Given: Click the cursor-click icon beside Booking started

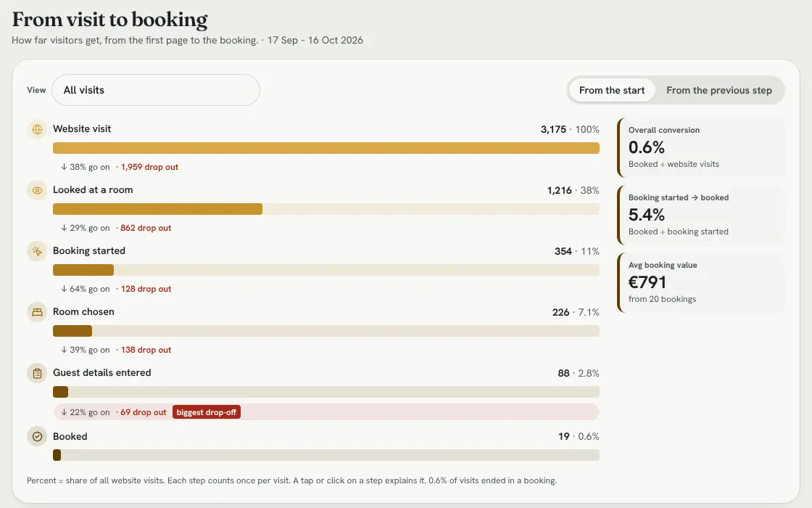Looking at the screenshot, I should (37, 251).
